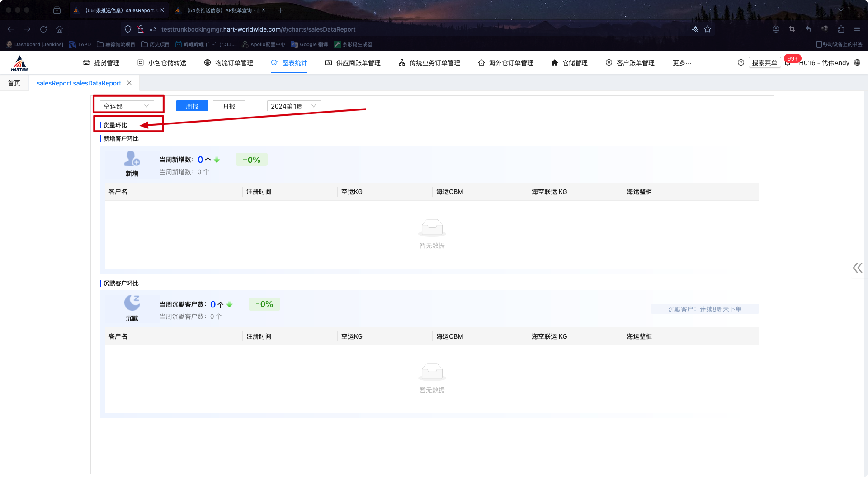Open the 2024第1周 week selector
Screen dimensions: 868x477
pos(293,106)
